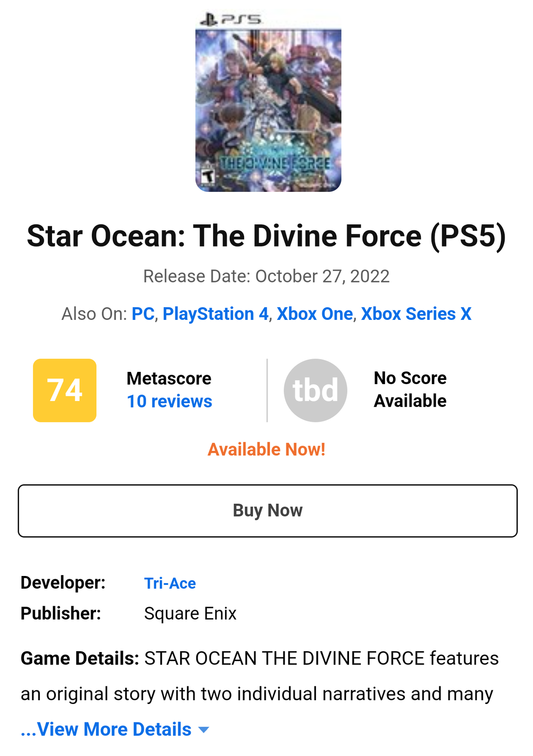Click the gray tbd user score circle
This screenshot has height=756, width=533.
315,390
